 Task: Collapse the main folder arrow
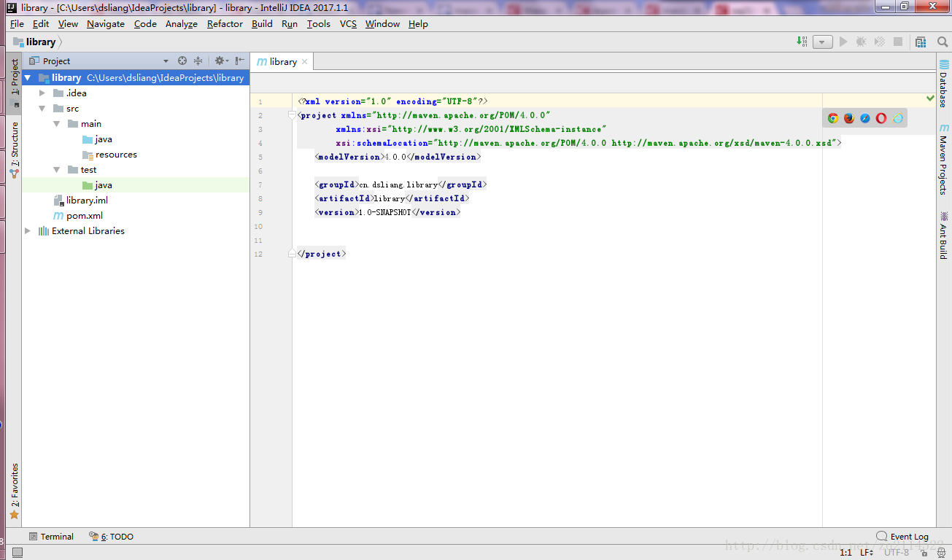pyautogui.click(x=57, y=124)
